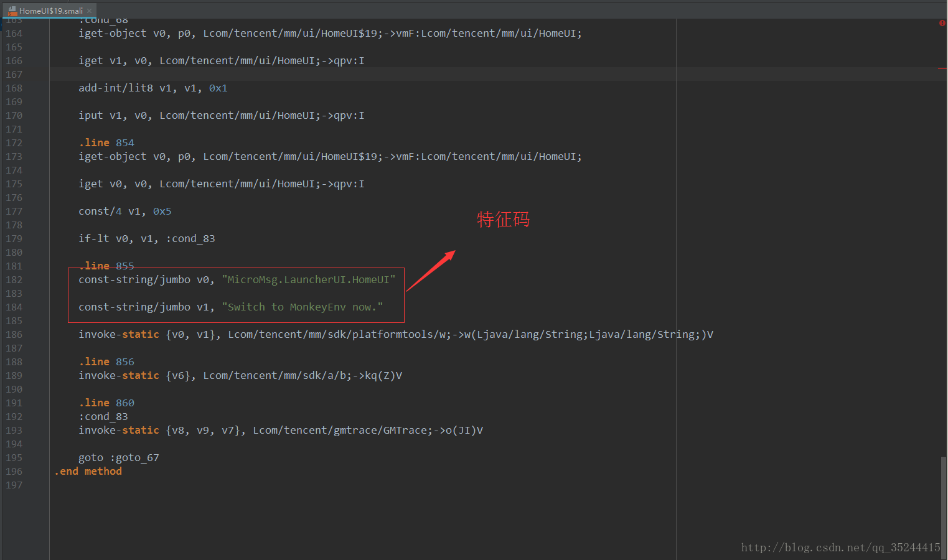Image resolution: width=948 pixels, height=560 pixels.
Task: Place caret in line 173 iget-object statement
Action: pos(330,157)
